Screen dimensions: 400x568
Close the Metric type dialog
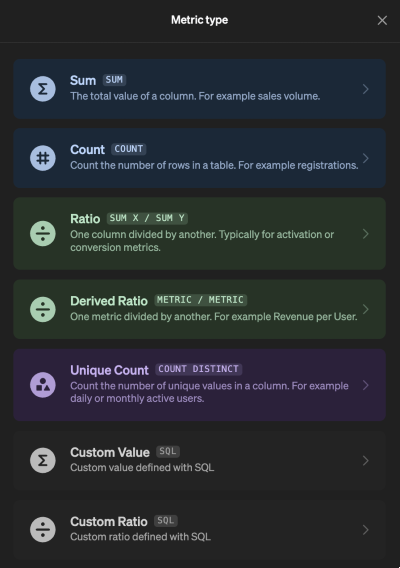(x=382, y=20)
